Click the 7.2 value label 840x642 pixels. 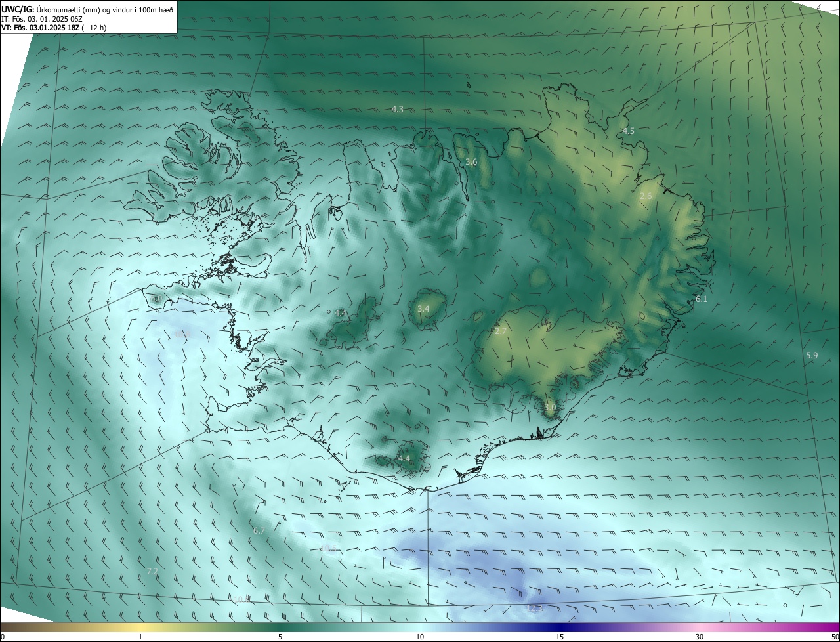pyautogui.click(x=152, y=572)
